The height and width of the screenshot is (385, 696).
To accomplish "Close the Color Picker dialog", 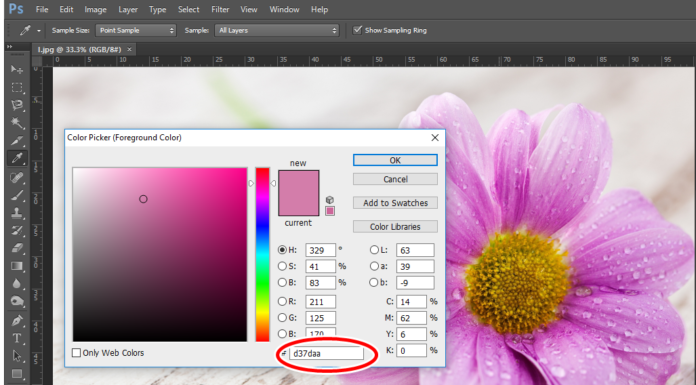I will 435,138.
